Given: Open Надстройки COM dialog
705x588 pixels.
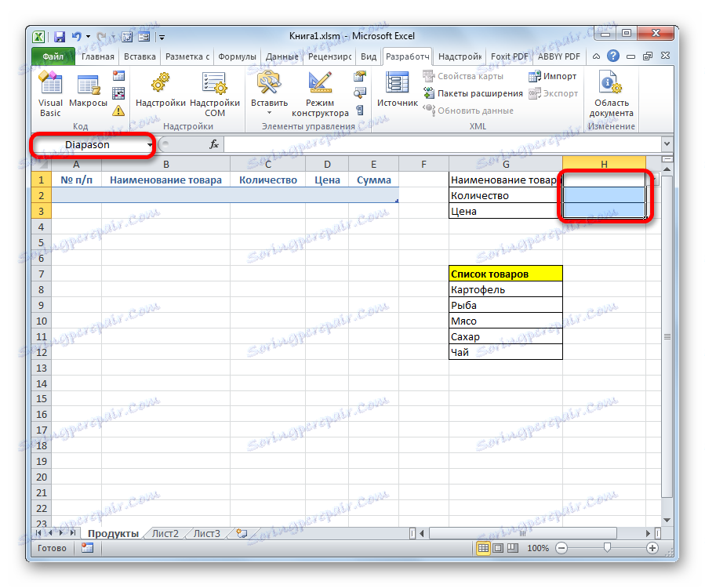Looking at the screenshot, I should click(x=215, y=94).
